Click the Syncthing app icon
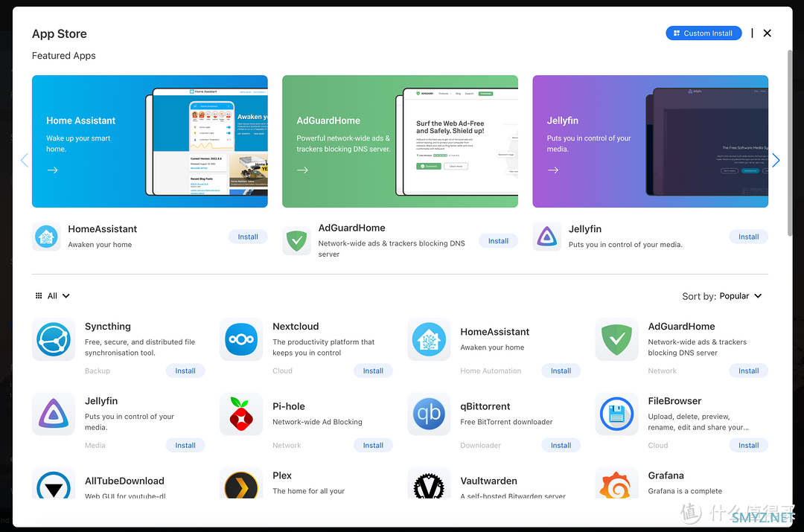 tap(54, 339)
